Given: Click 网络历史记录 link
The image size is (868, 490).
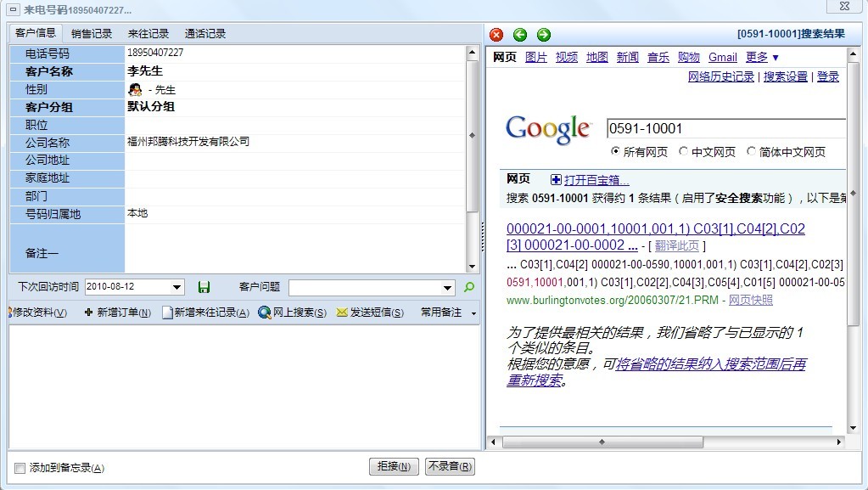Looking at the screenshot, I should (720, 77).
